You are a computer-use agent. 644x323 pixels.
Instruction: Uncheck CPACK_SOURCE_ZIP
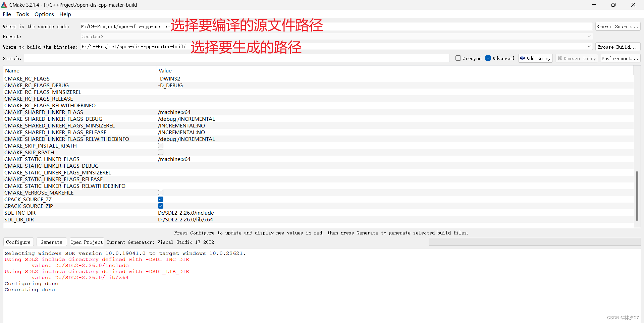(161, 206)
